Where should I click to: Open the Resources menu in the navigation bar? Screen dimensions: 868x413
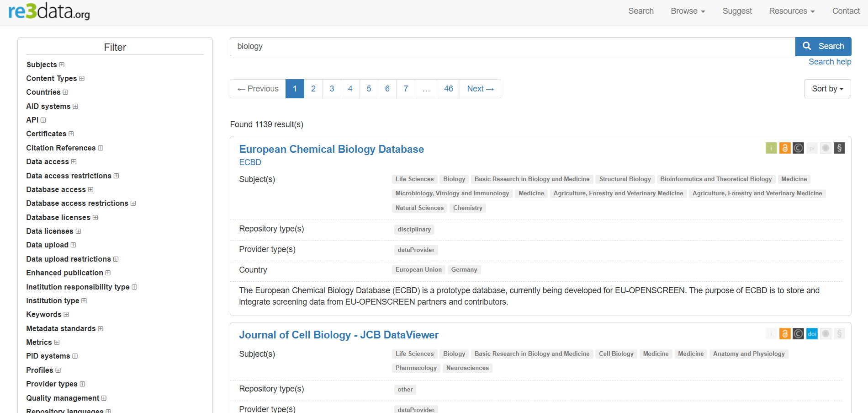(x=792, y=11)
